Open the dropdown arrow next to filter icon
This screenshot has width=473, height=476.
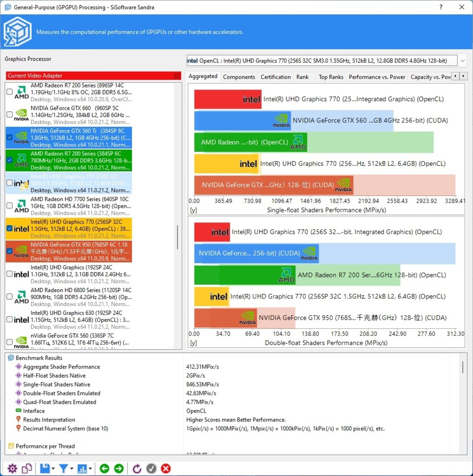pyautogui.click(x=72, y=468)
